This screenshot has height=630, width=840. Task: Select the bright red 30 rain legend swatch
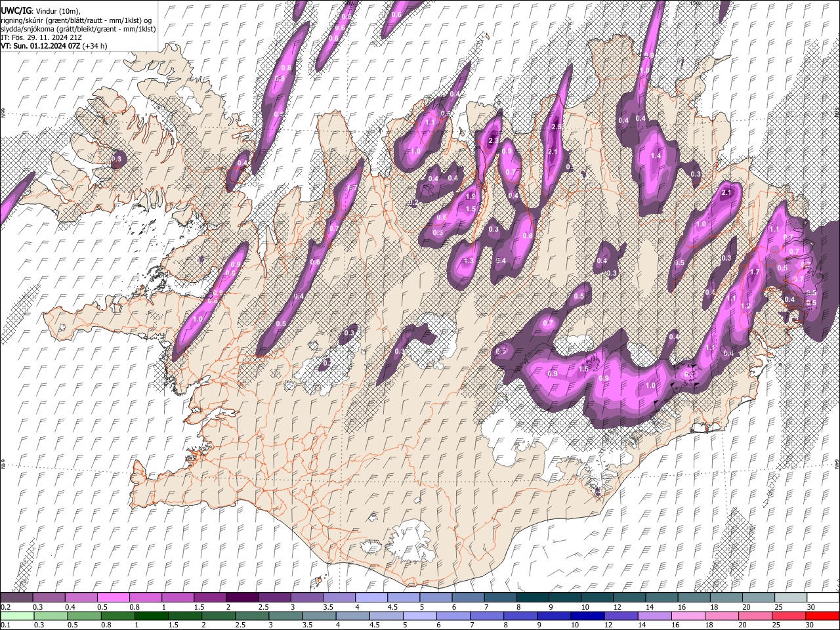click(822, 616)
